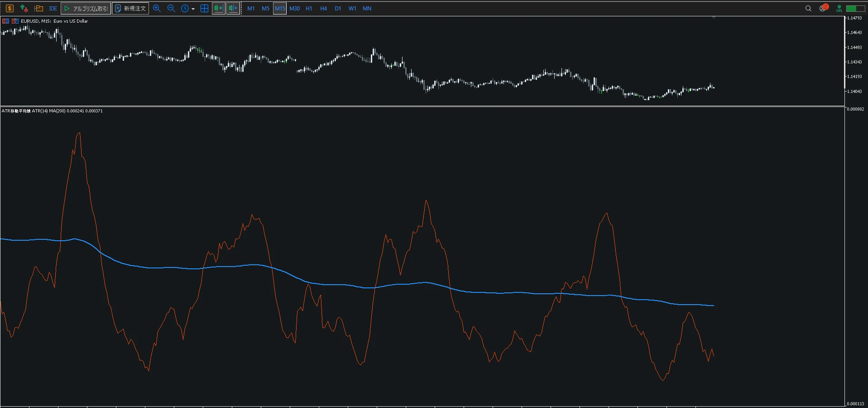Screen dimensions: 868x408
Task: Switch to M1 timeframe
Action: click(x=251, y=8)
